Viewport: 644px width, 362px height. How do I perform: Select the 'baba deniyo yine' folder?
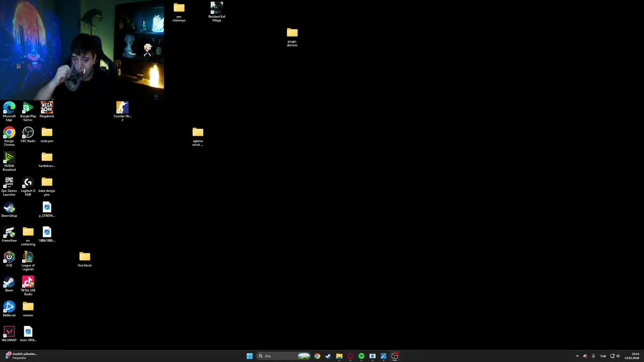point(47,186)
